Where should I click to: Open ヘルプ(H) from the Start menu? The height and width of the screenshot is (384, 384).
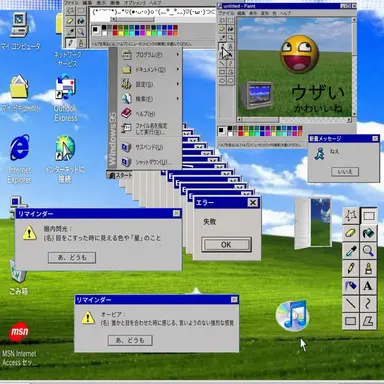(x=150, y=113)
